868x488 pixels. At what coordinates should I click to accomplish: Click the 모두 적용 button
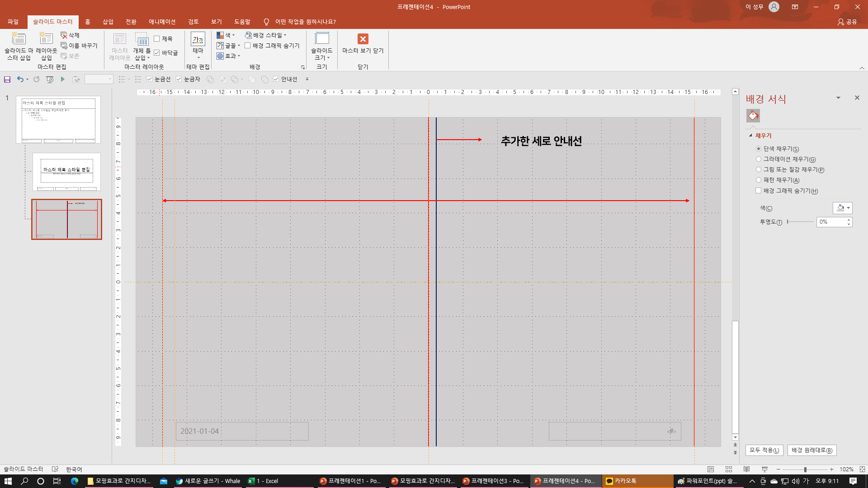pos(764,450)
